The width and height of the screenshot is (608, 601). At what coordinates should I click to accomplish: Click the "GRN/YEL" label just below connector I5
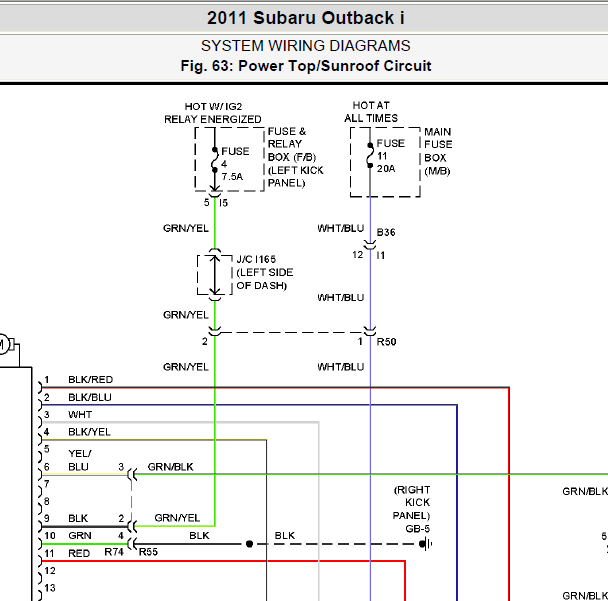click(186, 228)
